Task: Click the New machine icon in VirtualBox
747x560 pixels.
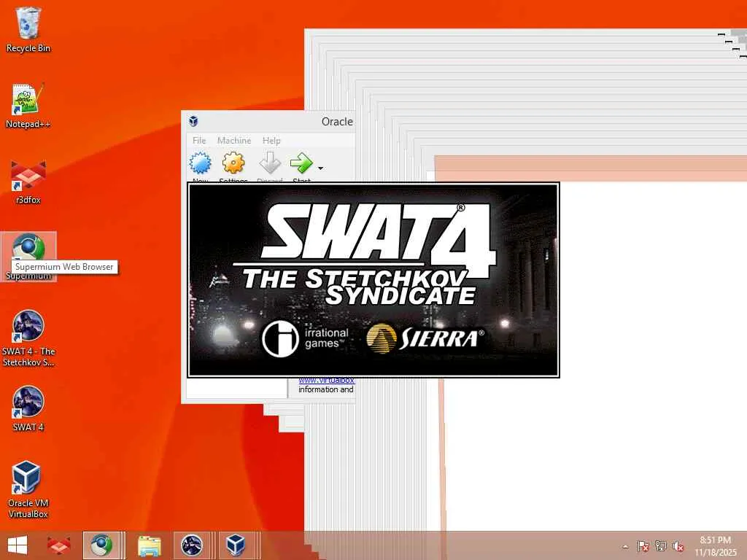Action: click(200, 163)
